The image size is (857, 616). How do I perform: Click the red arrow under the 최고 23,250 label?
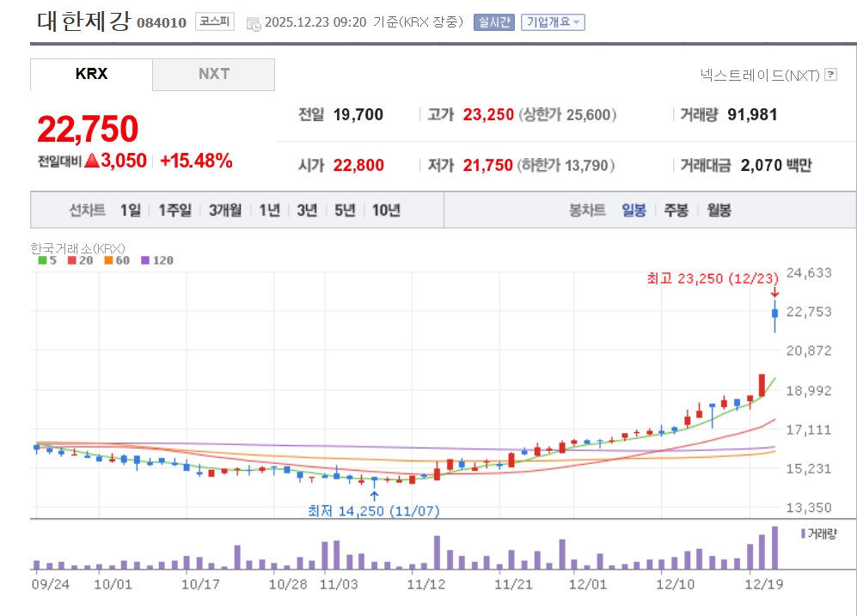click(x=774, y=292)
